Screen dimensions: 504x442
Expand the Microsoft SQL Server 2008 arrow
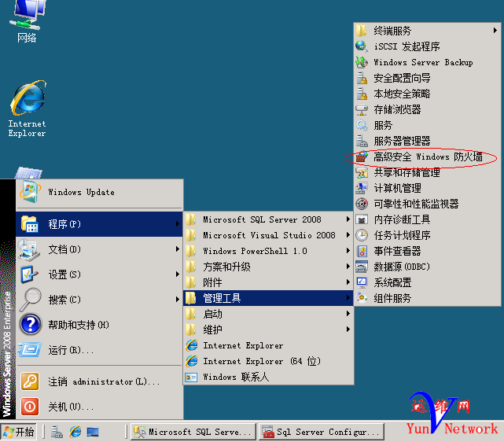(348, 219)
